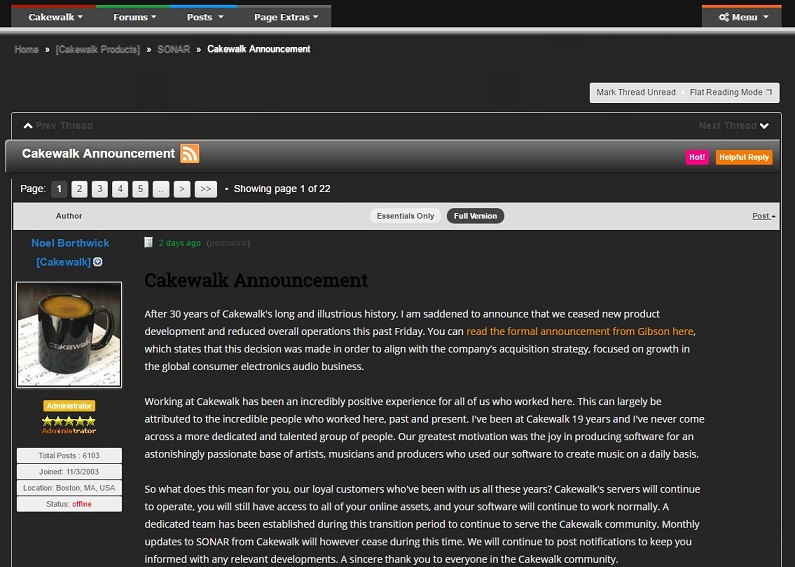This screenshot has height=567, width=795.
Task: Open the formal announcement from Gibson link
Action: (580, 332)
